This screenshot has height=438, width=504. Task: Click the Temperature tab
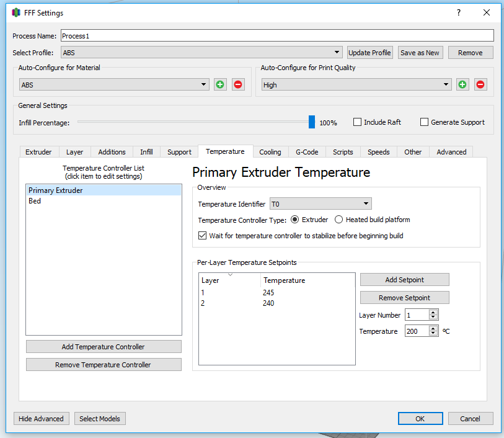coord(225,151)
